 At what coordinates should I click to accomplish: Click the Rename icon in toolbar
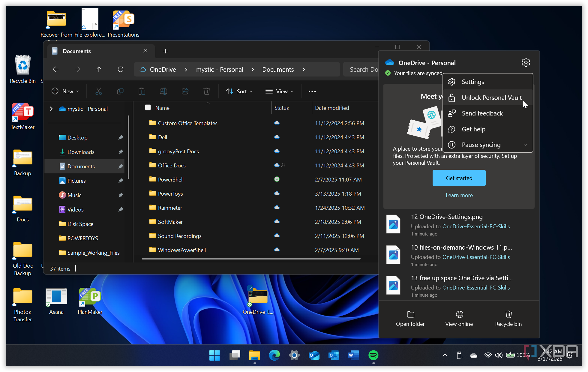(x=163, y=91)
